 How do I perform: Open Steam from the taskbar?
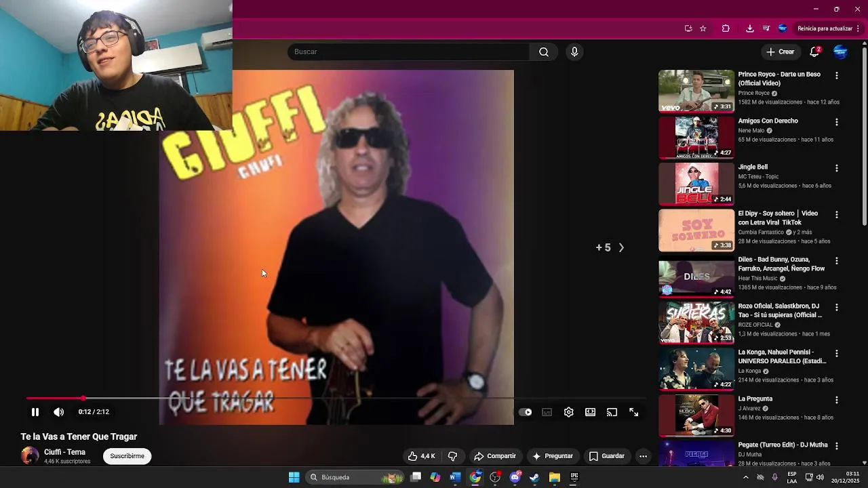click(x=534, y=478)
